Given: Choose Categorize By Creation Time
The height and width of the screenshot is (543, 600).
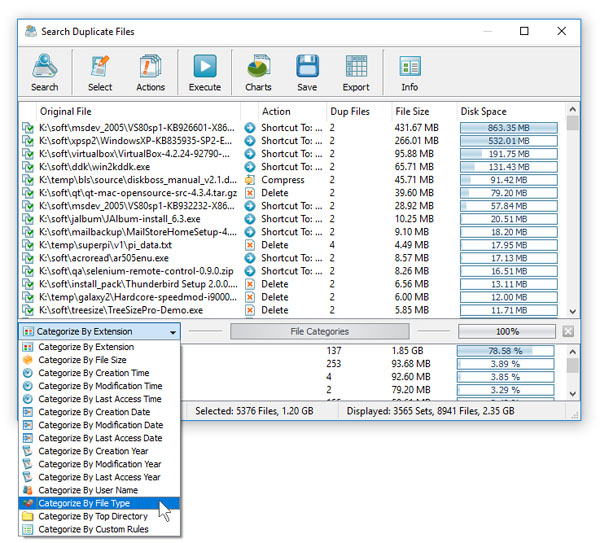Looking at the screenshot, I should coord(99,373).
